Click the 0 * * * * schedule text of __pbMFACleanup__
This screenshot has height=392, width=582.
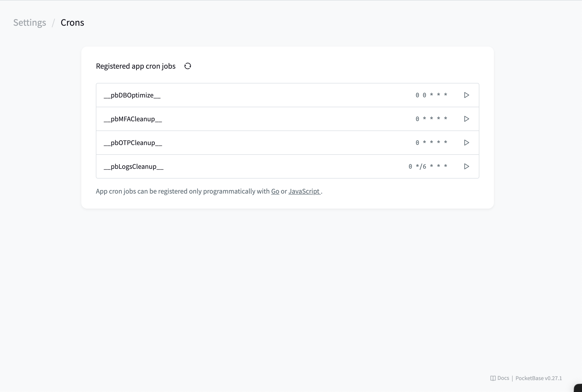coord(432,119)
